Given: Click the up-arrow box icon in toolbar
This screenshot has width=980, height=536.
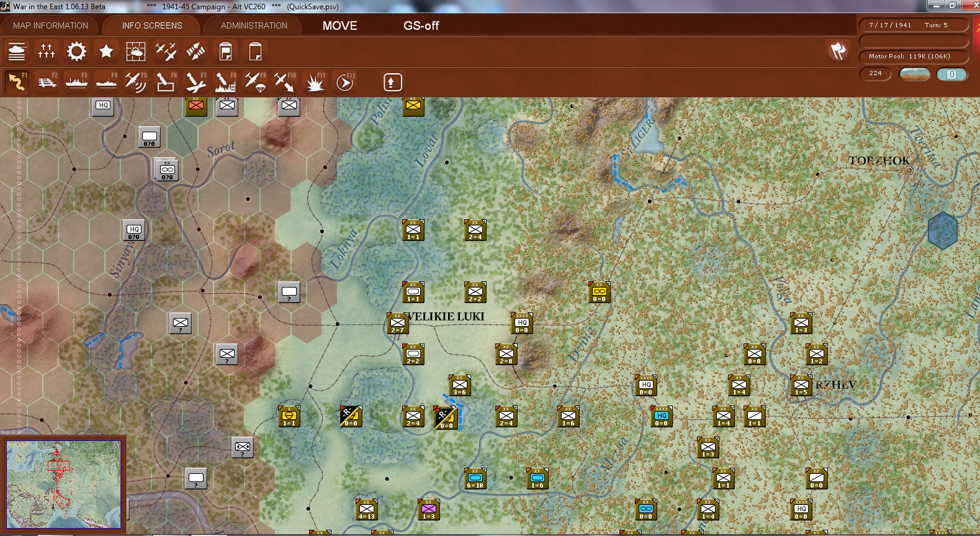Looking at the screenshot, I should tap(392, 82).
